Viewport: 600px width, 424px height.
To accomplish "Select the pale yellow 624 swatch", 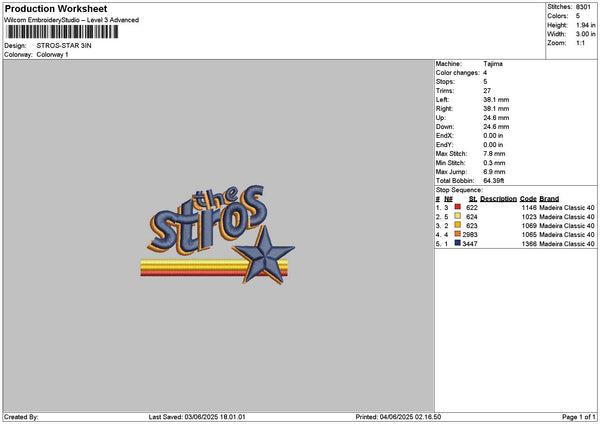I will (x=457, y=216).
